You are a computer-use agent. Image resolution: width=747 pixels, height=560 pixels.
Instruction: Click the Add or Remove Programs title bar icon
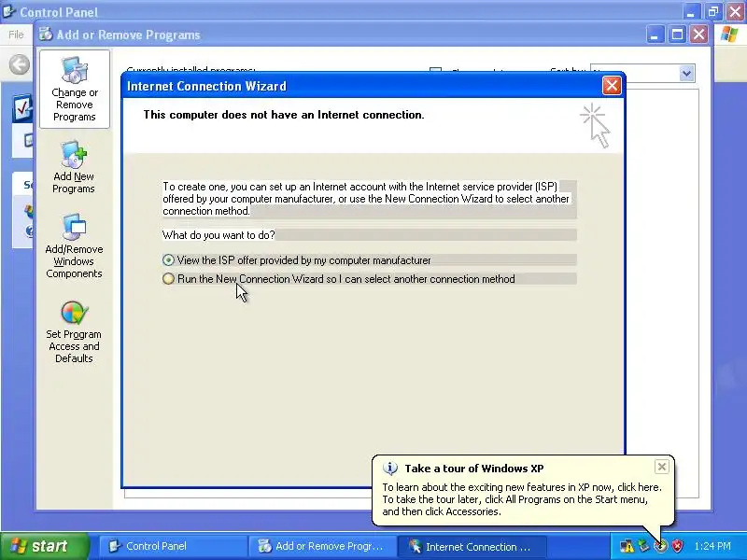tap(46, 35)
